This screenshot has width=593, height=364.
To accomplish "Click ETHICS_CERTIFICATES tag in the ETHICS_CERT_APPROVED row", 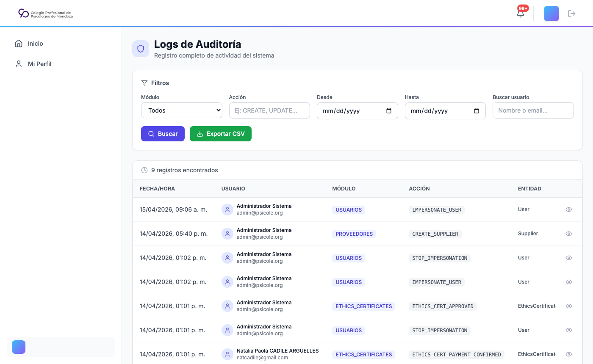I will (x=363, y=306).
